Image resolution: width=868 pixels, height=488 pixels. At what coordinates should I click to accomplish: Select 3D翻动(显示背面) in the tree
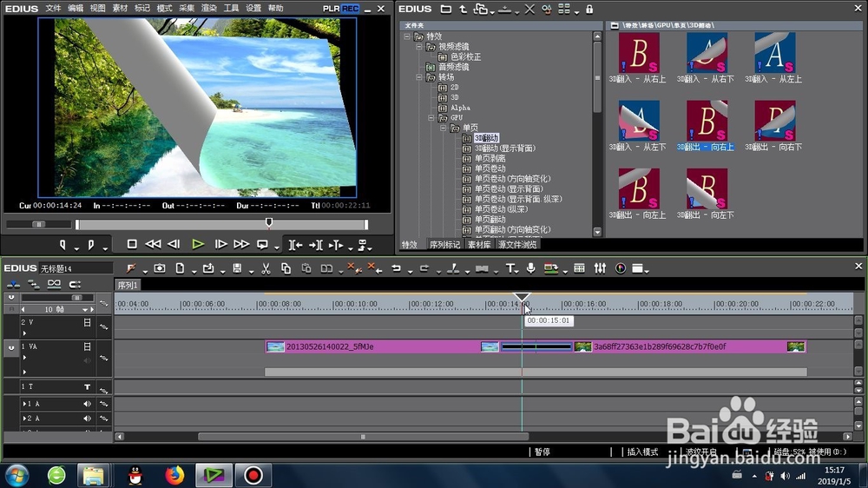pyautogui.click(x=505, y=148)
